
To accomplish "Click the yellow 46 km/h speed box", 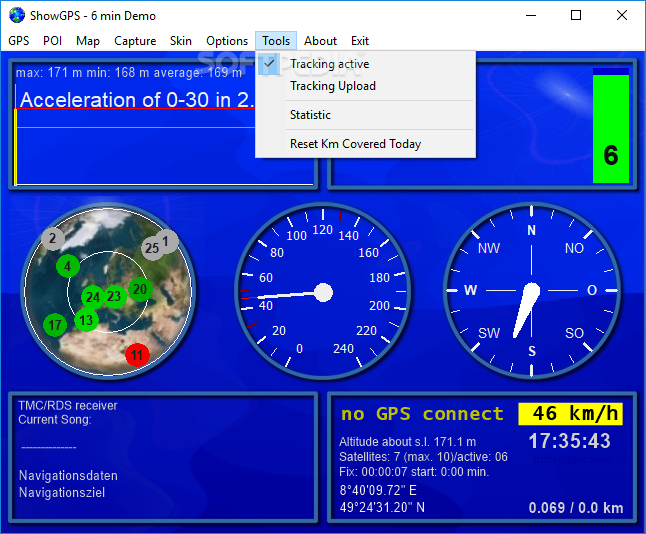I will (571, 414).
